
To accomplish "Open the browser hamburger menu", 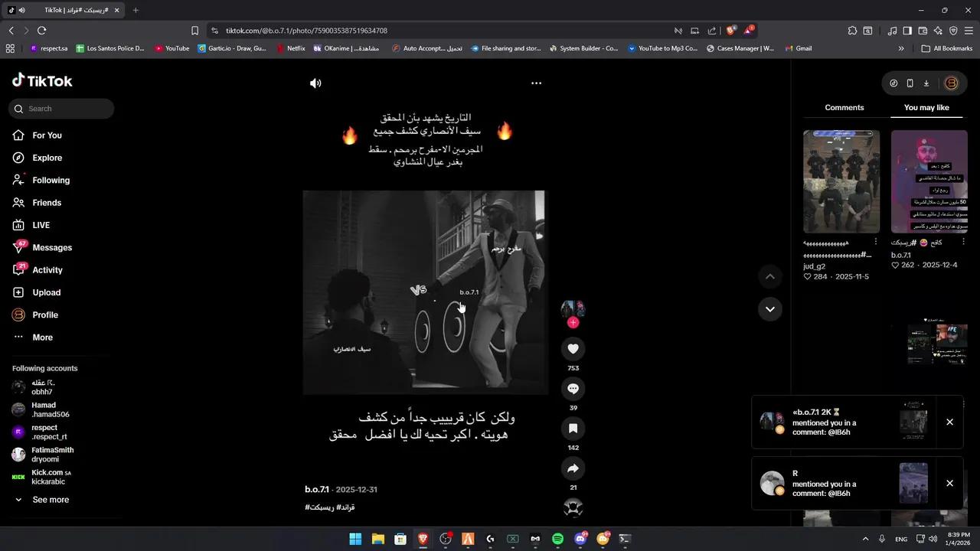I will coord(969,31).
